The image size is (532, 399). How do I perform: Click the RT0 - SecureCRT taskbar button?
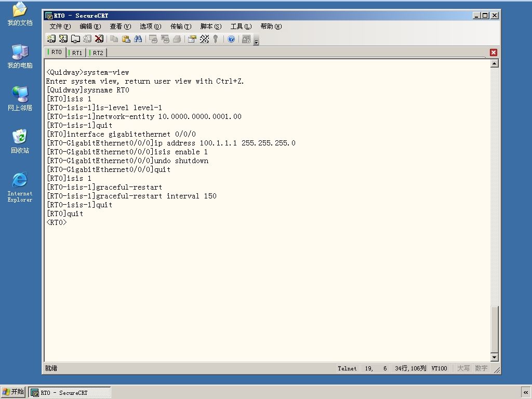coord(69,393)
